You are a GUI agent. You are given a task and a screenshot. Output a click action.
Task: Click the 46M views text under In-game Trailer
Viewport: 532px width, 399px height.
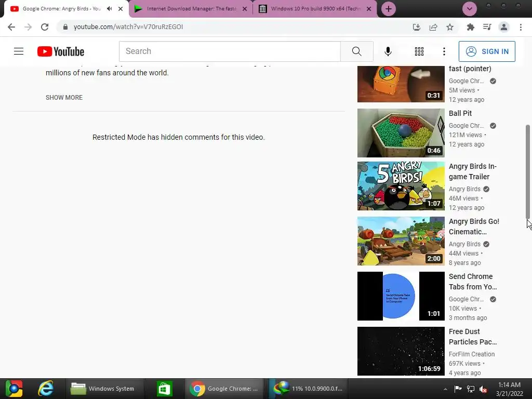[x=463, y=198]
